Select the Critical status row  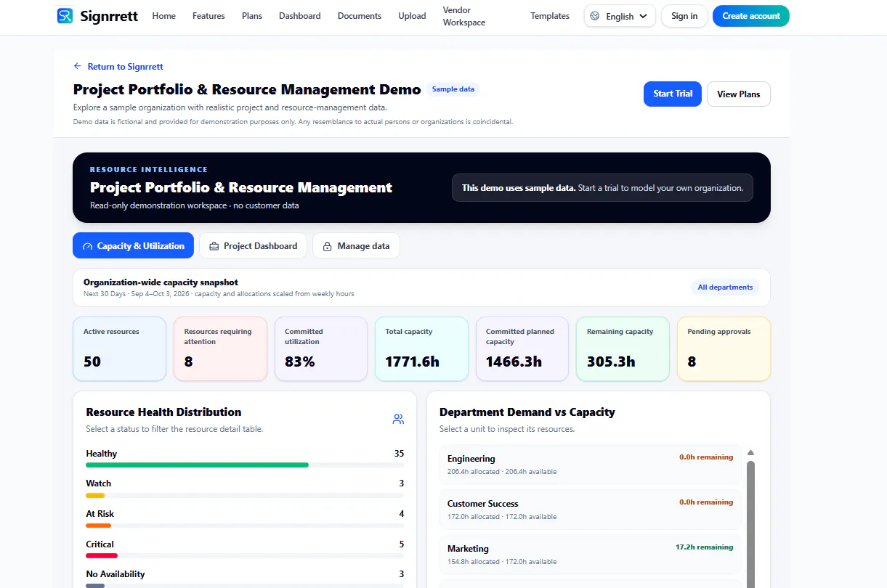coord(245,549)
